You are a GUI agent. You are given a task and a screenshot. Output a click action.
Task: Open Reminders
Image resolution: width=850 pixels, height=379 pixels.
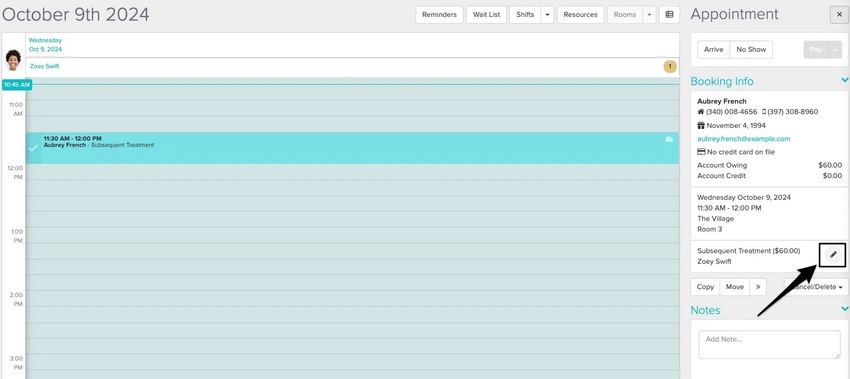[x=439, y=15]
